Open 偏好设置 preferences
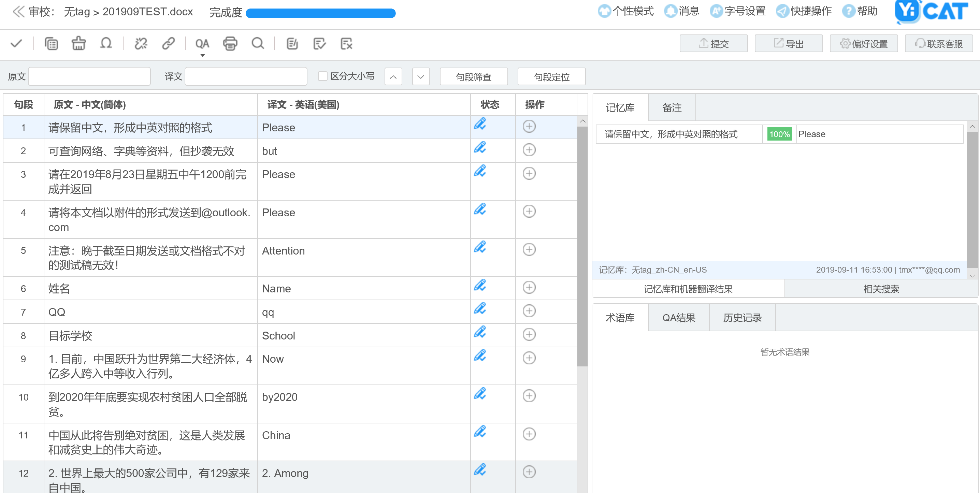This screenshot has width=980, height=493. point(864,43)
